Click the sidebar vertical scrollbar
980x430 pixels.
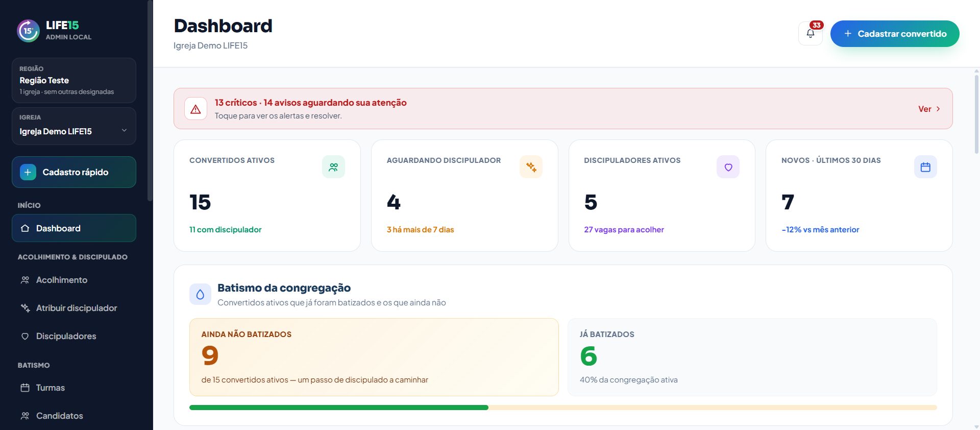(x=150, y=101)
